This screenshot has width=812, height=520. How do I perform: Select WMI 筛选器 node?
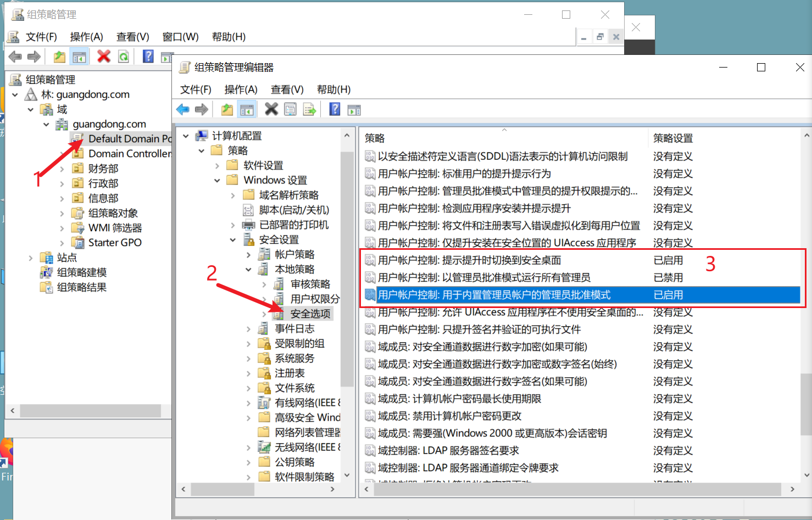tap(115, 228)
